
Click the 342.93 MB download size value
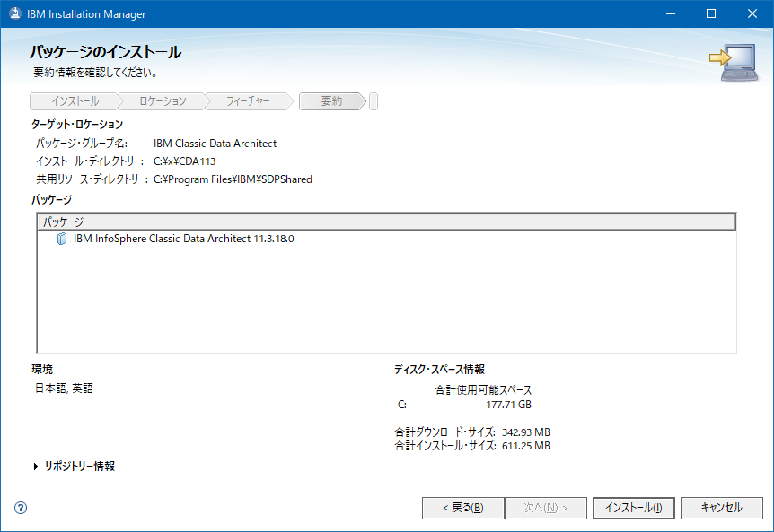[x=525, y=432]
